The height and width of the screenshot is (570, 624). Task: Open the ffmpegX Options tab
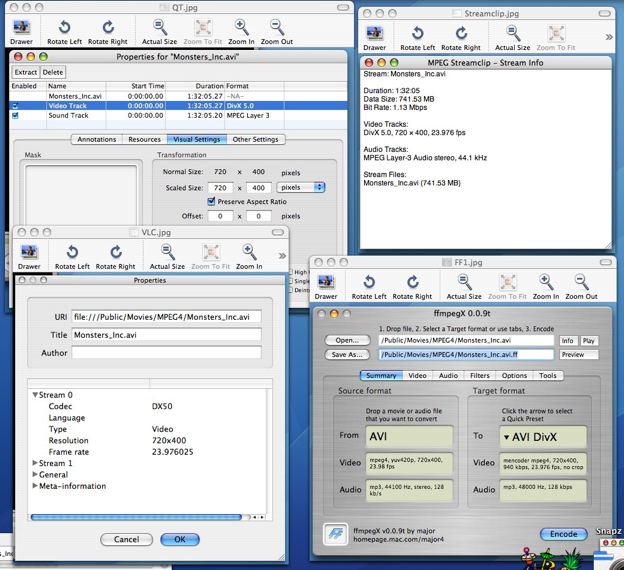click(x=514, y=375)
